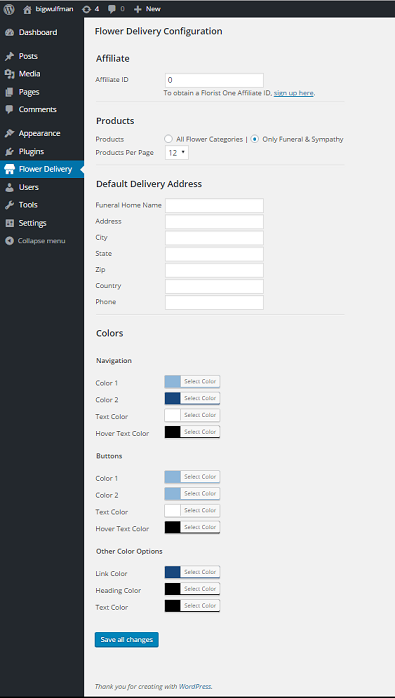Open the Products Per Page dropdown
Image resolution: width=395 pixels, height=698 pixels.
[x=177, y=153]
